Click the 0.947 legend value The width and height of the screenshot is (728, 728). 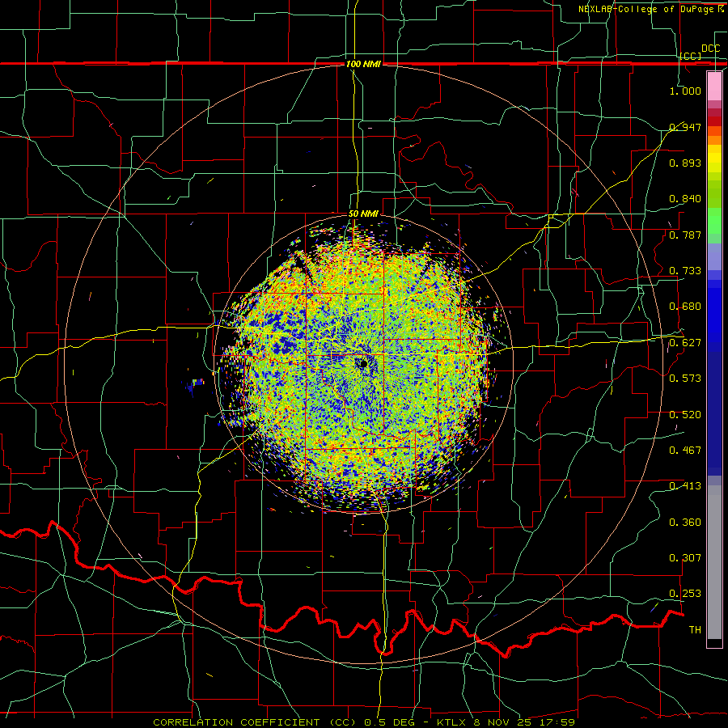[685, 127]
